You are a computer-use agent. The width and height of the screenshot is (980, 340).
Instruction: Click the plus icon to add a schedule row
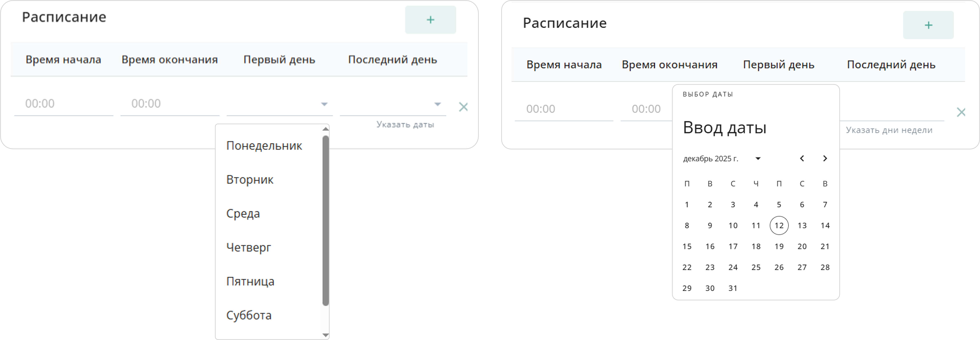point(430,20)
